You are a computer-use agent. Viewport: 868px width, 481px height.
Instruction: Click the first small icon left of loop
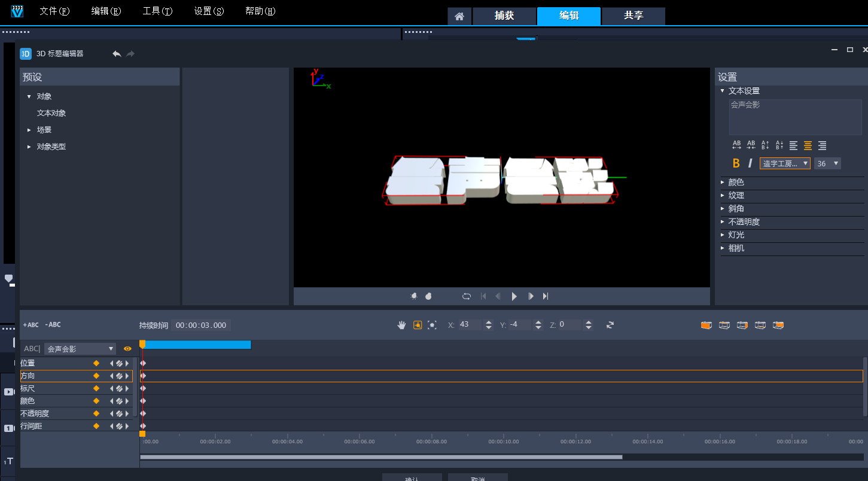413,296
